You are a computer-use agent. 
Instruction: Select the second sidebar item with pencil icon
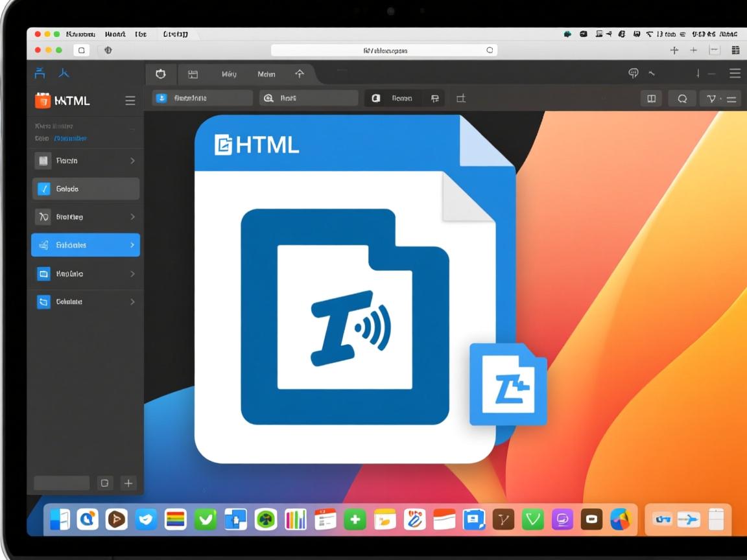(x=85, y=189)
